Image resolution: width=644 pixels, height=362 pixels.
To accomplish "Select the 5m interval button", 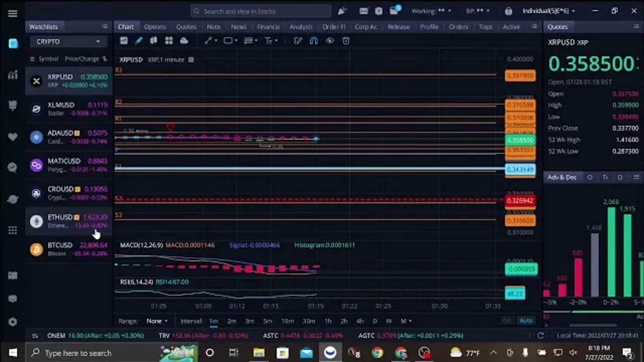I will tap(267, 321).
